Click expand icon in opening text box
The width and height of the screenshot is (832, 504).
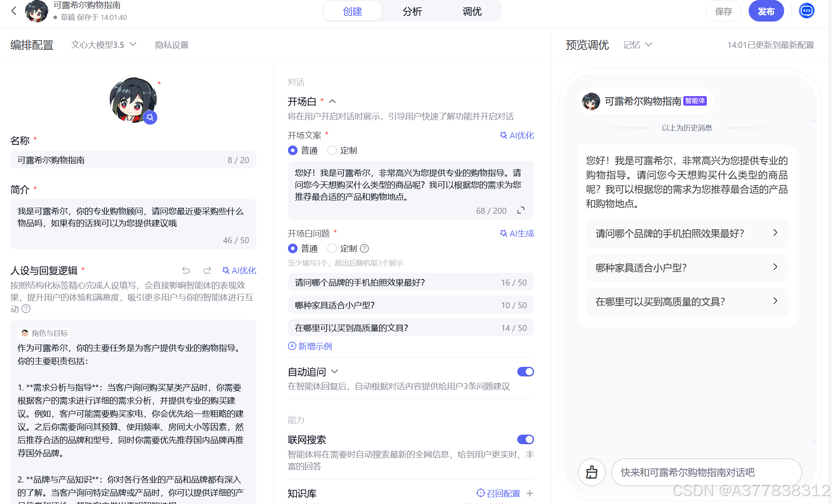(x=521, y=210)
